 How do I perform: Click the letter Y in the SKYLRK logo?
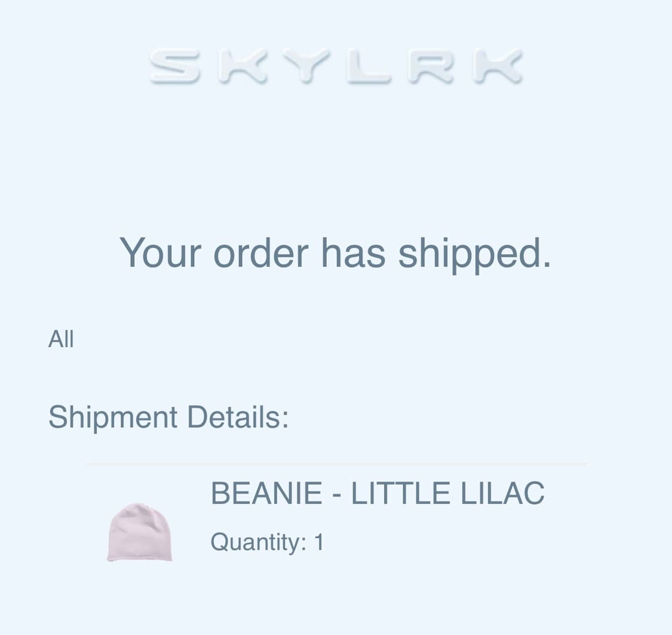pyautogui.click(x=307, y=66)
